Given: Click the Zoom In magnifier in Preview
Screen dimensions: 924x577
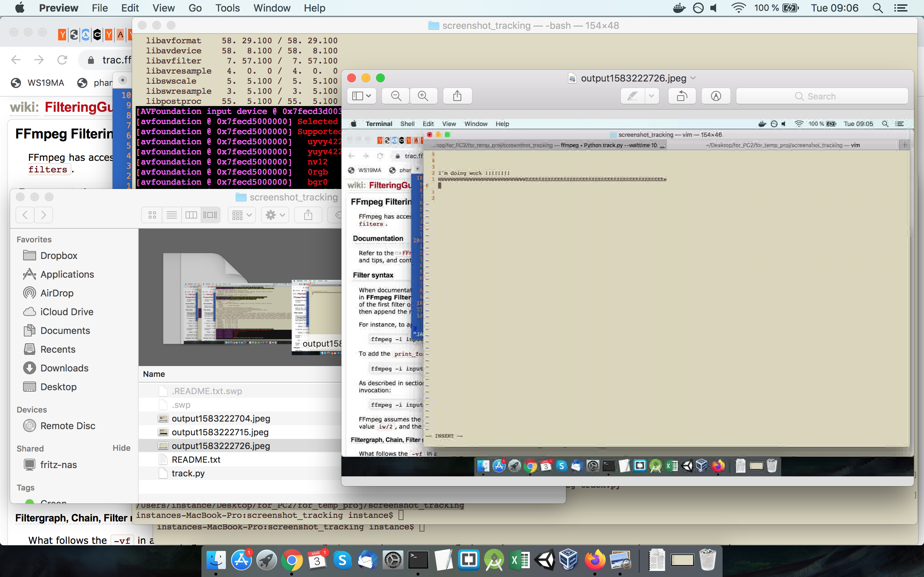Looking at the screenshot, I should (423, 96).
